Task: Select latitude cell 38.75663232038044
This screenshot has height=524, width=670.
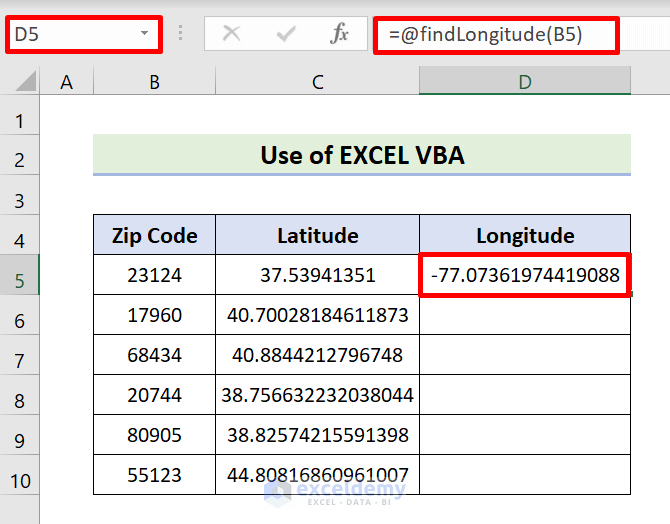Action: (x=317, y=395)
